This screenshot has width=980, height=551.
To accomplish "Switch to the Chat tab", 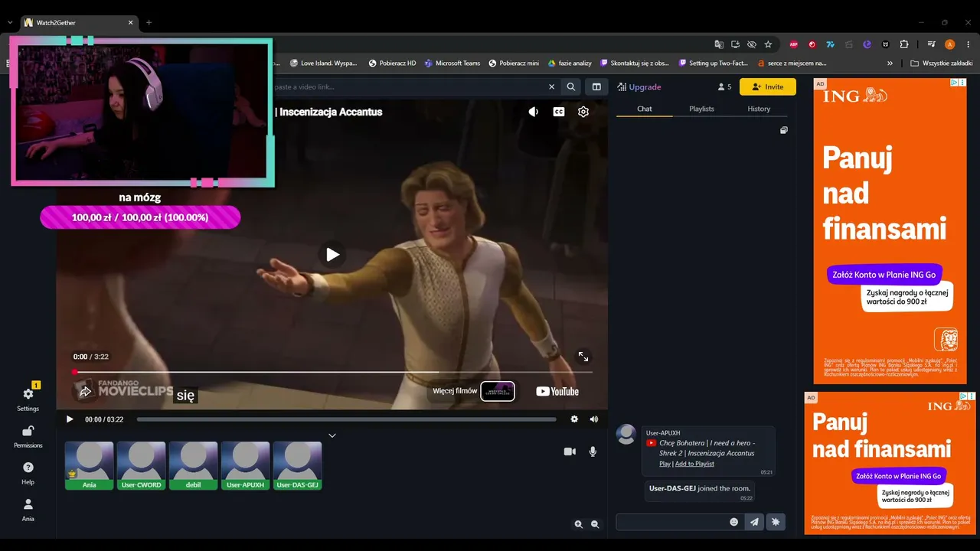I will [x=645, y=109].
